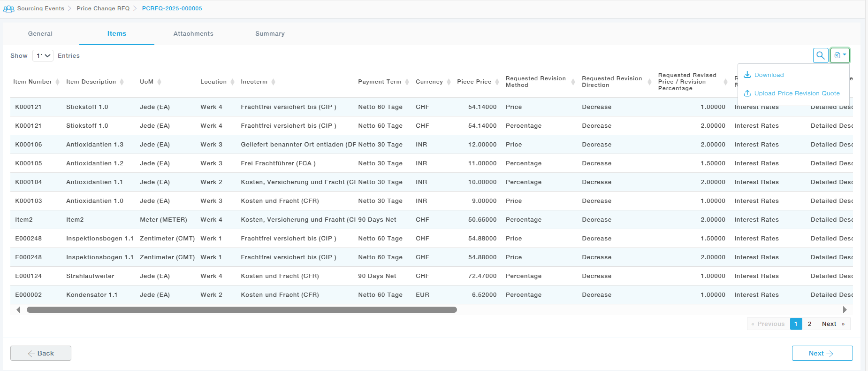Click the search magnifier icon above table

coord(820,55)
